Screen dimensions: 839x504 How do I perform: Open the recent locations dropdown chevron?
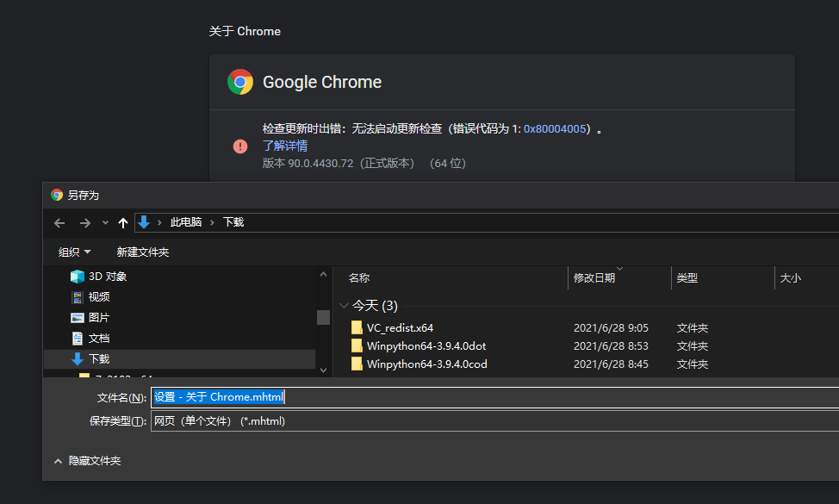pos(105,222)
